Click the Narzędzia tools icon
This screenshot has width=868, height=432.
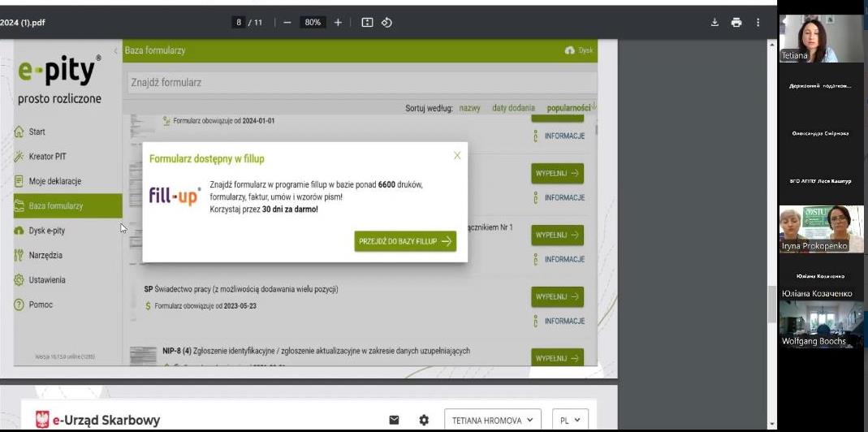pyautogui.click(x=19, y=255)
